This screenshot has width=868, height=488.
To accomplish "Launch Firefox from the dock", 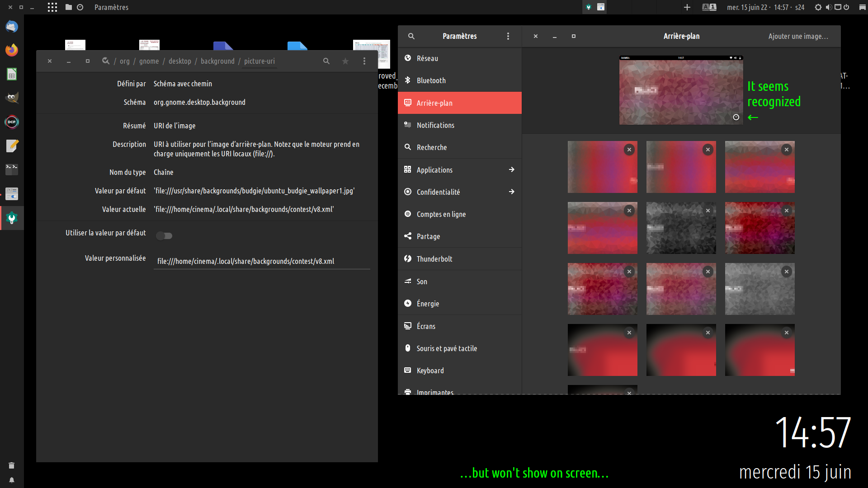I will 12,50.
